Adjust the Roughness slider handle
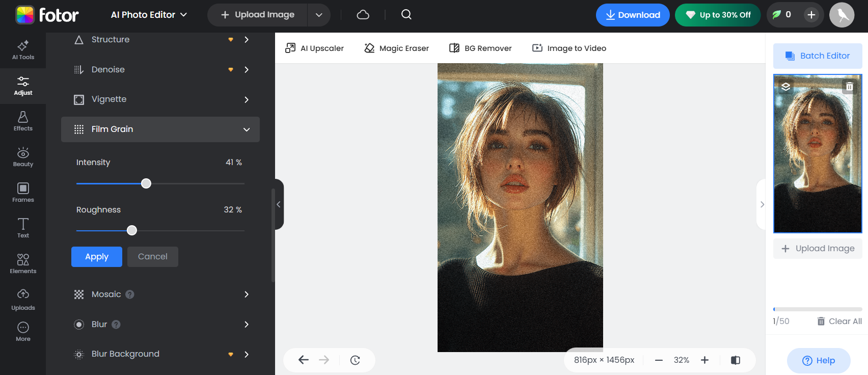Screen dimensions: 868x375 pos(132,230)
